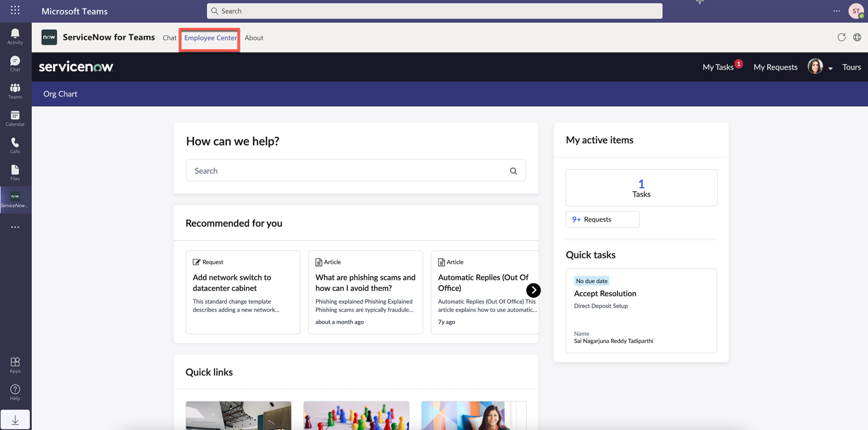Click the 'Direct Deposit Setup' text
Image resolution: width=868 pixels, height=430 pixels.
tap(601, 306)
